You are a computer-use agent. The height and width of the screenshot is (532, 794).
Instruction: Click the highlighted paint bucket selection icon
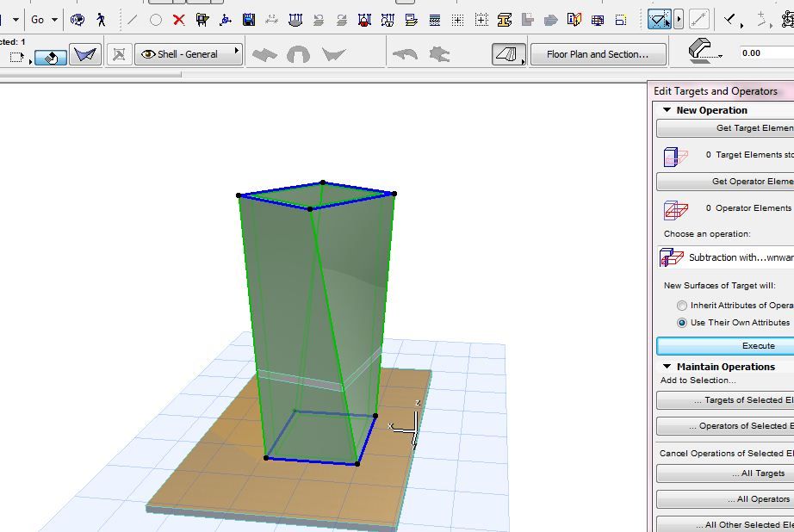pos(51,57)
